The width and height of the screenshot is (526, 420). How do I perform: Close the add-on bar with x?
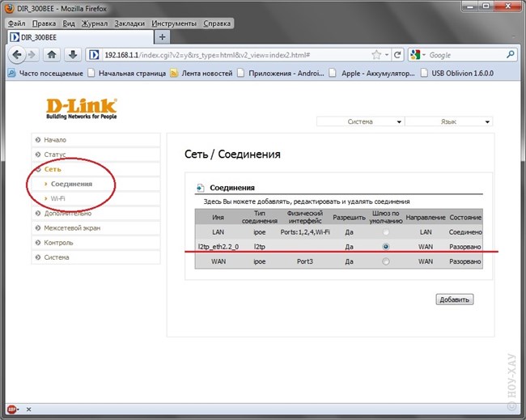pos(28,409)
